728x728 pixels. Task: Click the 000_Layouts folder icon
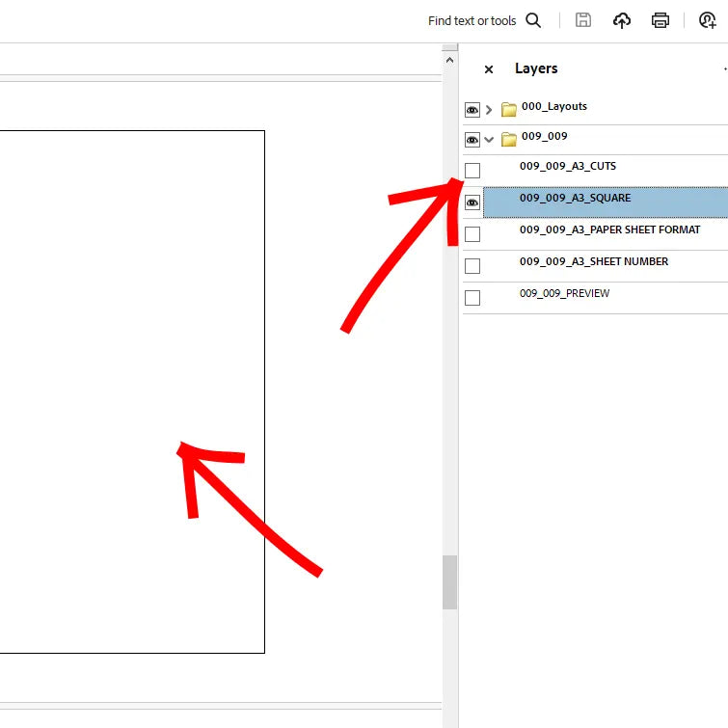point(509,109)
